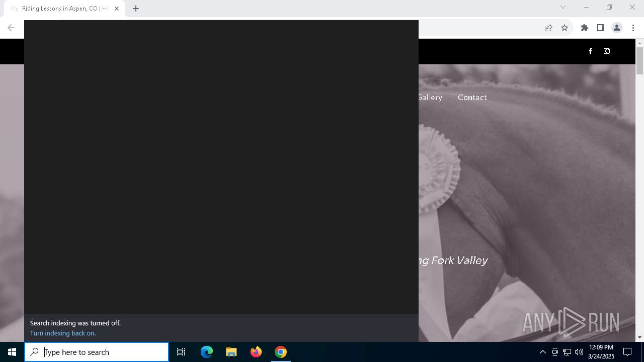
Task: Click the Type here to search box
Action: tap(97, 352)
